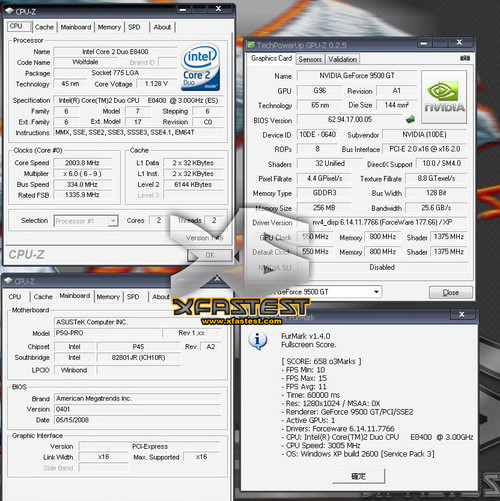Minimize the GPU-Z window
The image size is (500, 501).
(x=424, y=43)
